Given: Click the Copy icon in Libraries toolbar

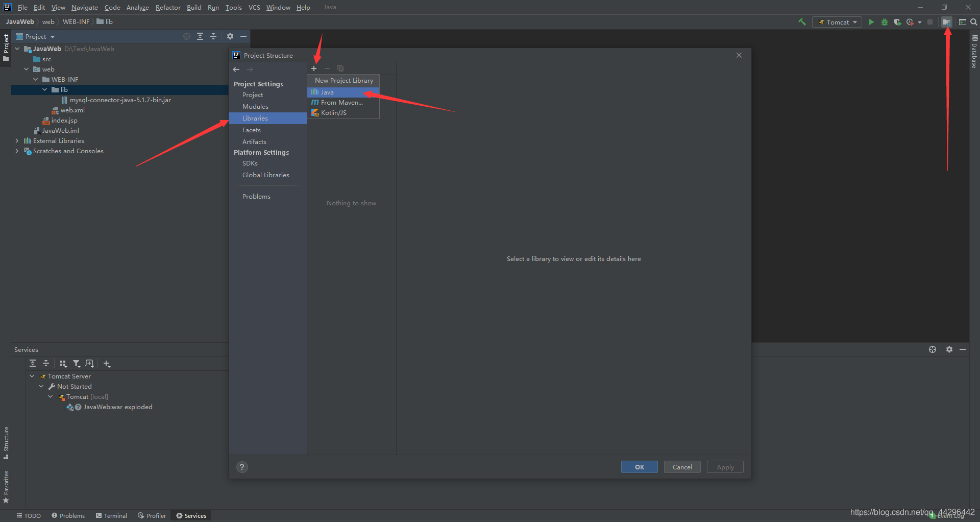Looking at the screenshot, I should point(340,68).
